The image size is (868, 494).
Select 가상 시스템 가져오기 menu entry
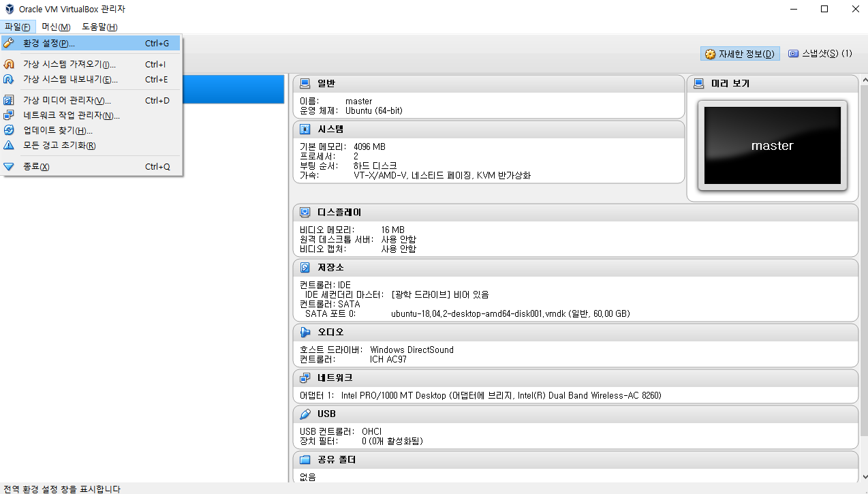pyautogui.click(x=91, y=65)
